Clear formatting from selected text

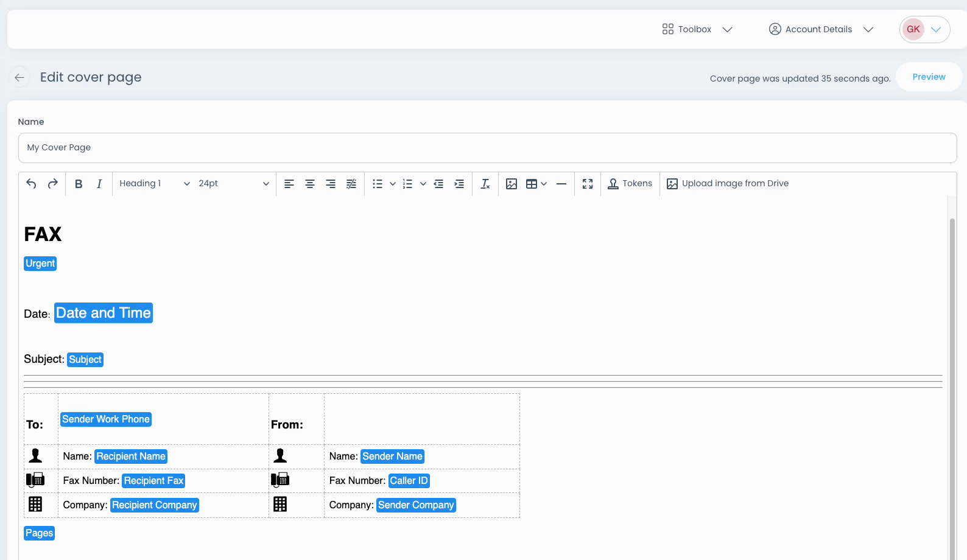click(485, 184)
